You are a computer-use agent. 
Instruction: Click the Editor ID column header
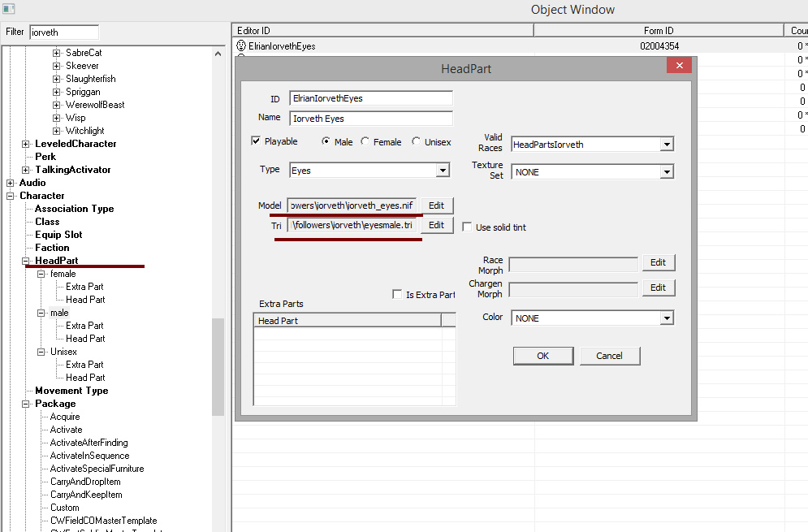(x=382, y=30)
